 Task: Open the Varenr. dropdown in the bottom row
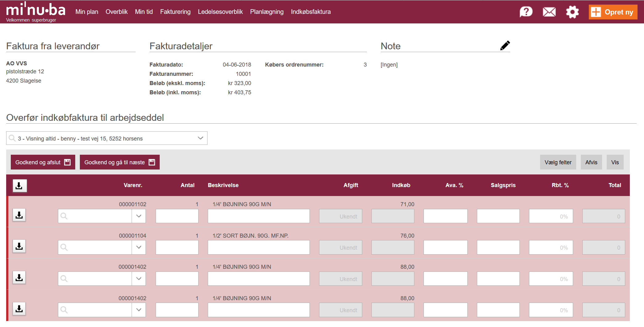(139, 310)
